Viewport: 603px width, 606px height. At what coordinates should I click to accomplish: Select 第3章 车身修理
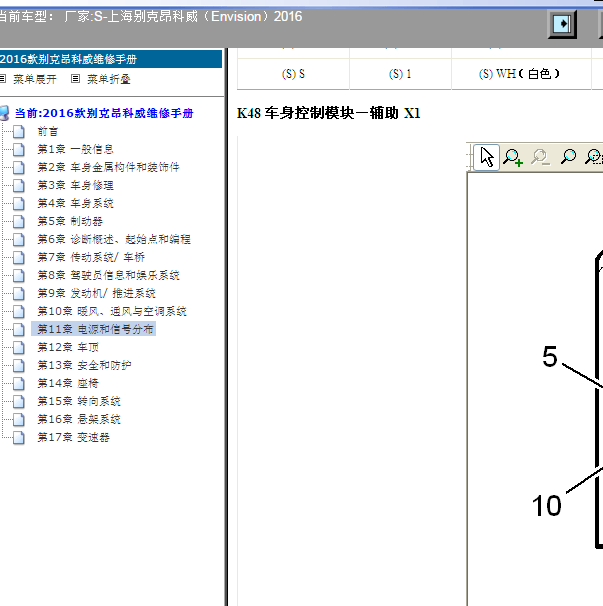(x=75, y=186)
